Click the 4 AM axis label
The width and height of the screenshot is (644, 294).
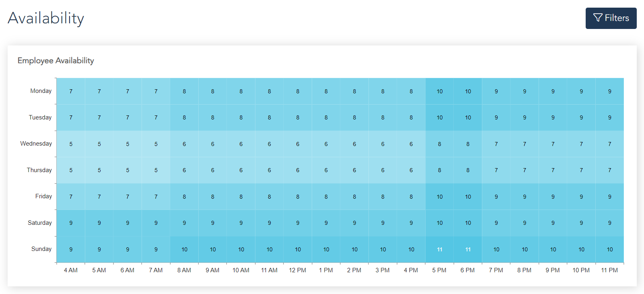(71, 270)
